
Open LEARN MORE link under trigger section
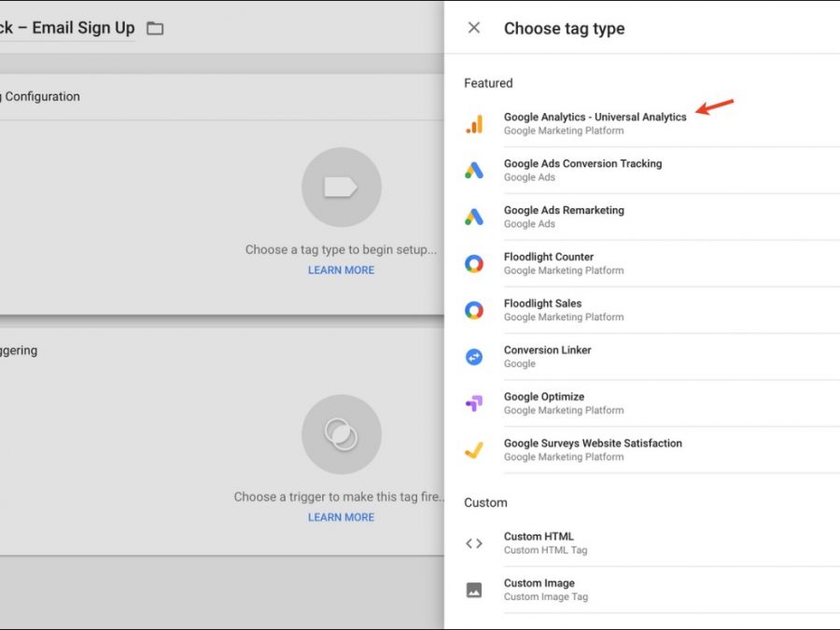tap(341, 517)
